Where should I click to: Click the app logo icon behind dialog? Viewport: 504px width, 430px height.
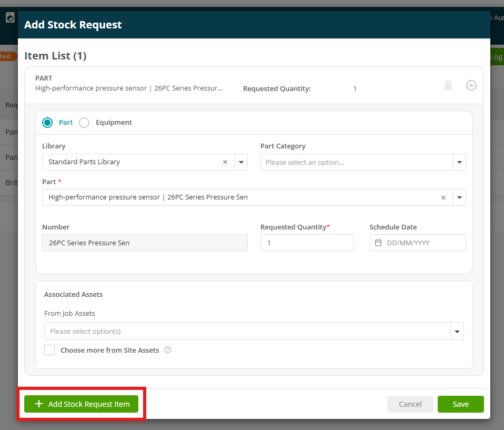[x=11, y=17]
